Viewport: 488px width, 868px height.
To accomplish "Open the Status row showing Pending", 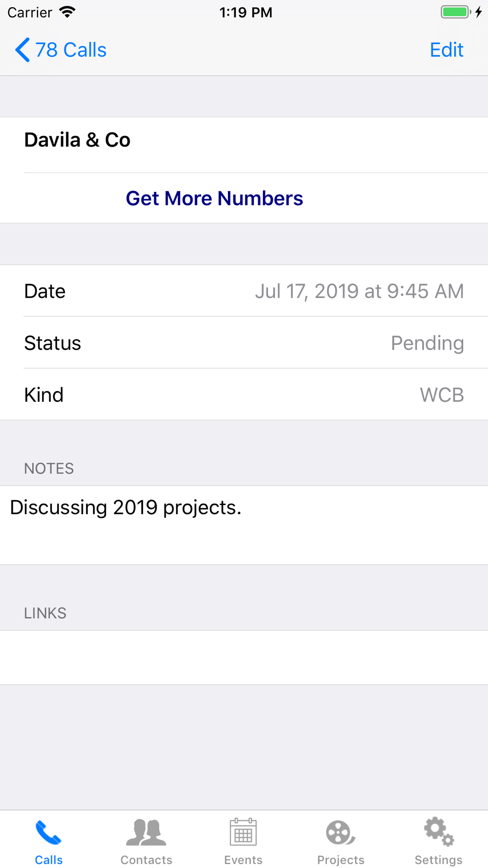I will 244,343.
